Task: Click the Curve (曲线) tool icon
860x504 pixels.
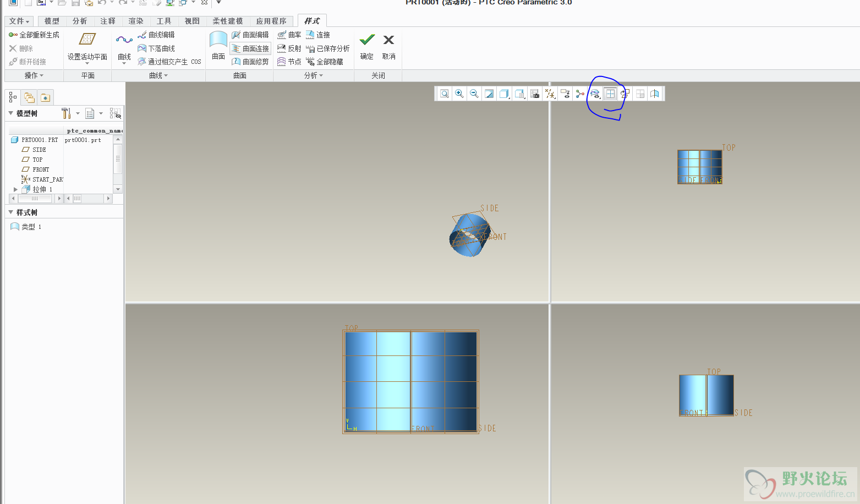Action: pos(124,40)
